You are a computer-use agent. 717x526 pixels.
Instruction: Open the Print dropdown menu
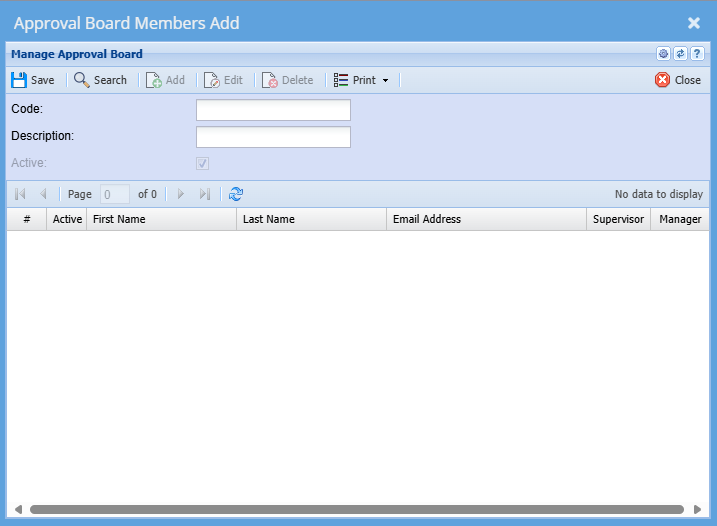pyautogui.click(x=361, y=80)
